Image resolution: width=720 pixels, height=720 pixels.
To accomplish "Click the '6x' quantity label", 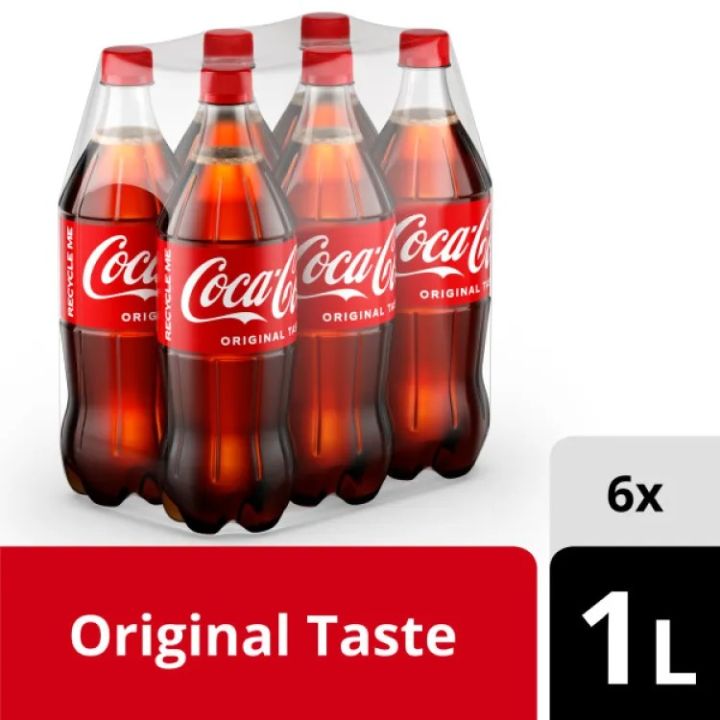I will pyautogui.click(x=635, y=496).
